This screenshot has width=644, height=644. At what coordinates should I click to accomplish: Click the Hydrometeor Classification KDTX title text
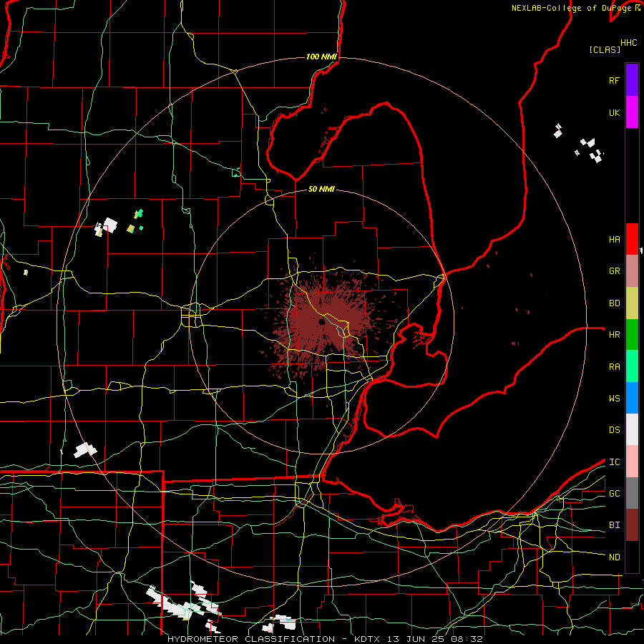coord(325,639)
